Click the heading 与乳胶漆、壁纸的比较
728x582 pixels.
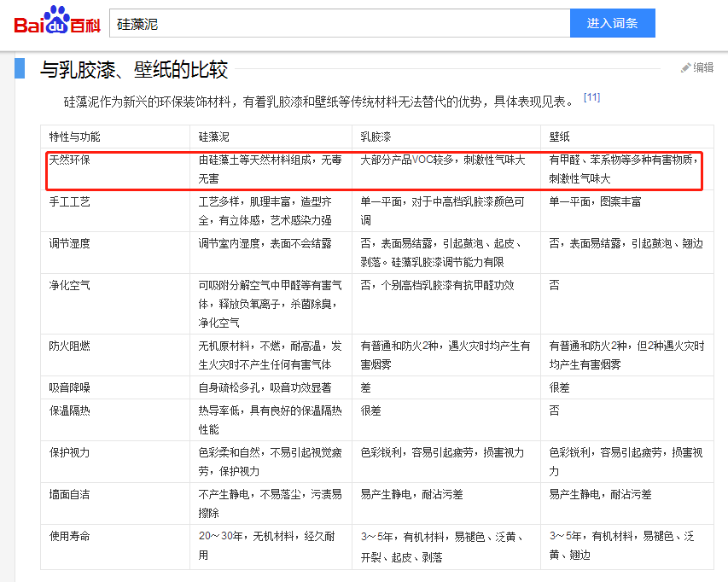pyautogui.click(x=134, y=69)
